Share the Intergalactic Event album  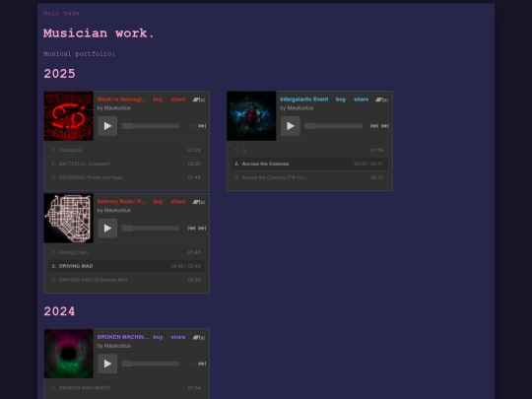[362, 100]
